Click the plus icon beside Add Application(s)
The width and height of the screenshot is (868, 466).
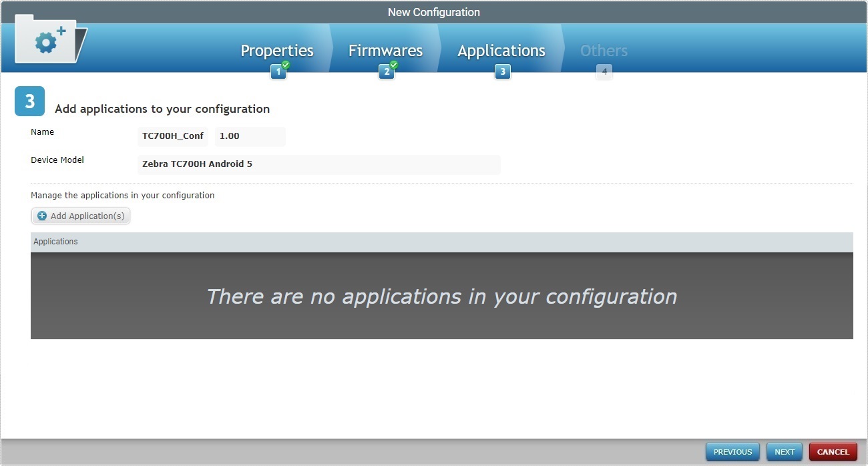[41, 216]
